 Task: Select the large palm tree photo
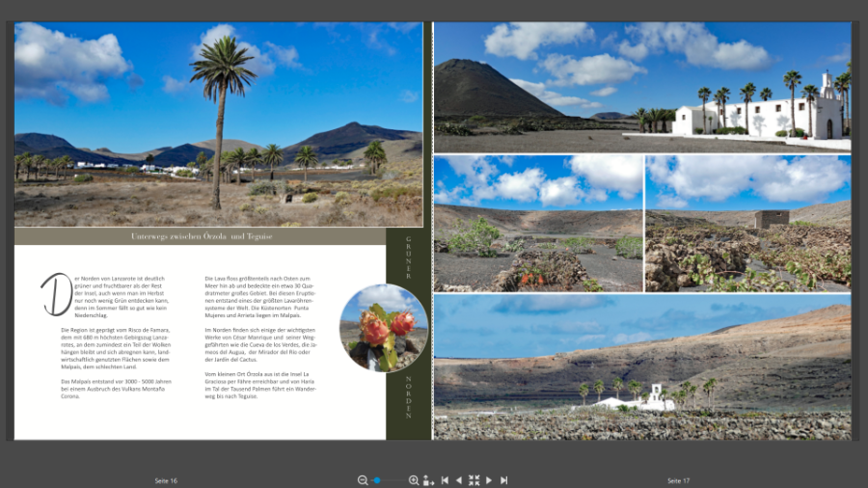218,123
